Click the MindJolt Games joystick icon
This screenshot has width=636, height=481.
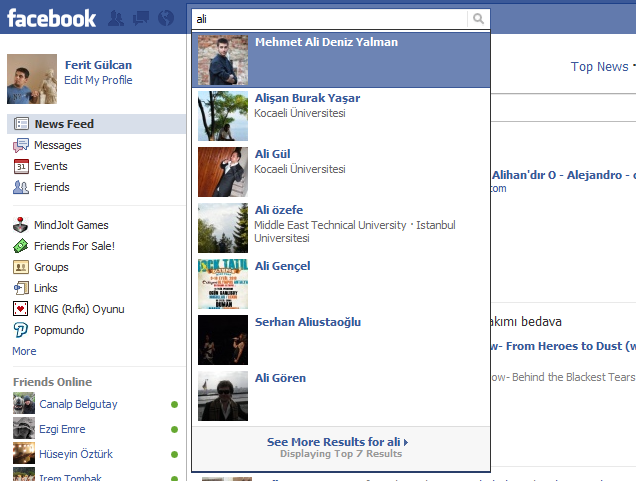tap(20, 225)
